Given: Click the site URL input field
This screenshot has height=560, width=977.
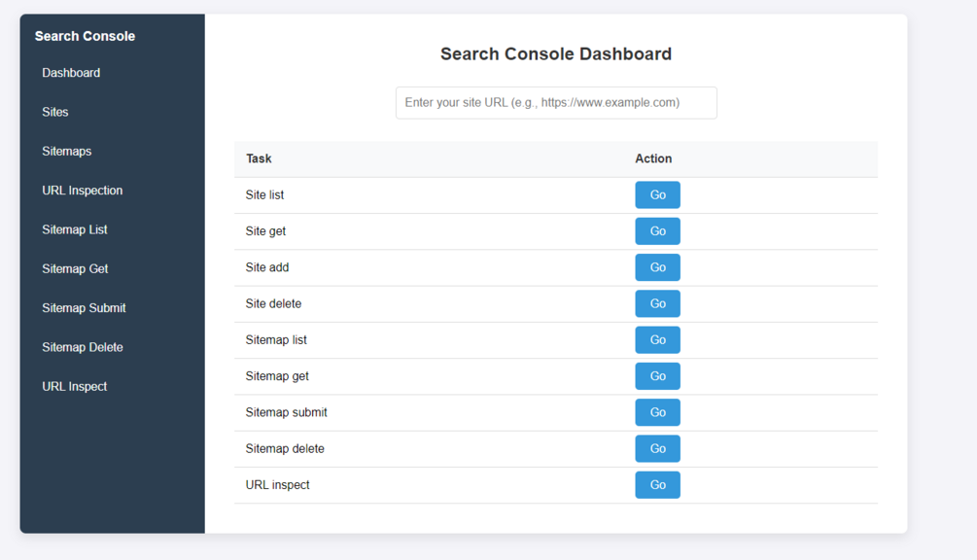Looking at the screenshot, I should point(556,103).
